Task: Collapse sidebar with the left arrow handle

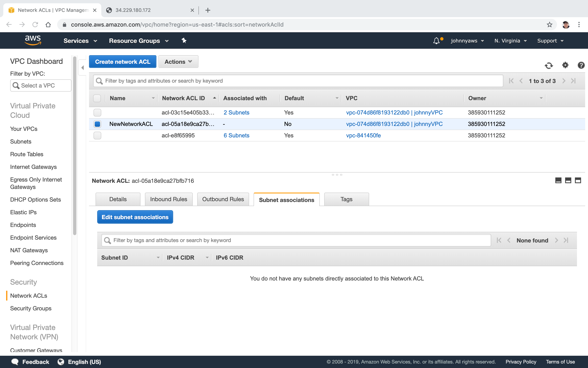Action: [82, 68]
